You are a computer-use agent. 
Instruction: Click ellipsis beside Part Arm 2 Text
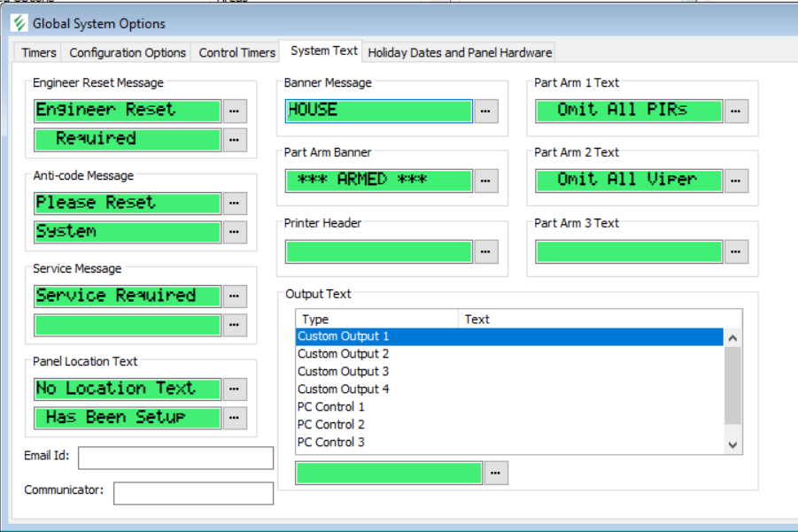point(737,181)
